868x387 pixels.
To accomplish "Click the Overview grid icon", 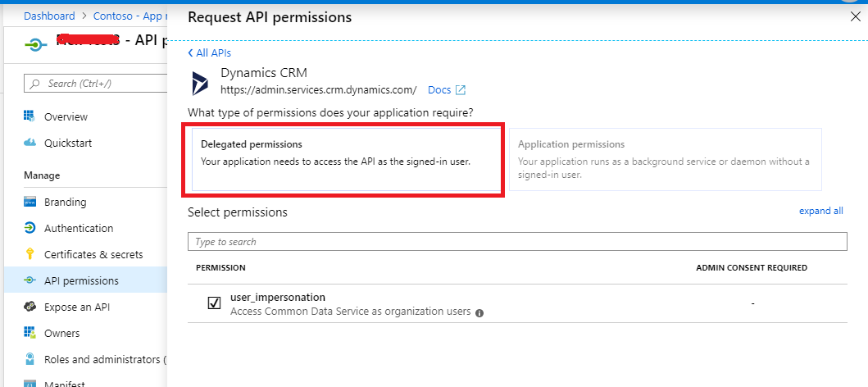I will click(x=30, y=116).
